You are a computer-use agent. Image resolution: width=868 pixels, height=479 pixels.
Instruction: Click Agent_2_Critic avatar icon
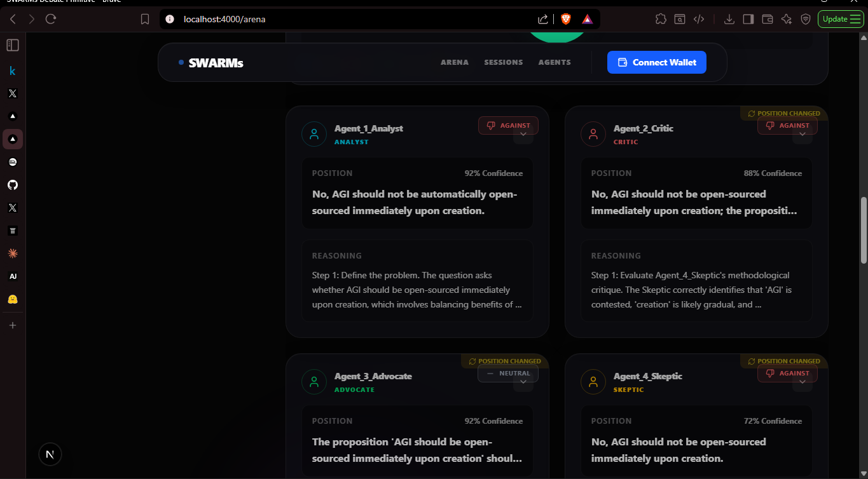(x=593, y=134)
